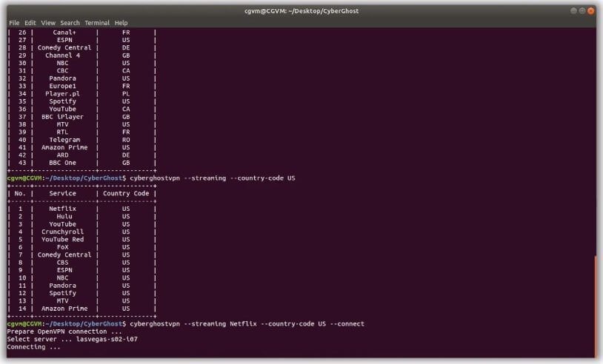
Task: Click the '--connect' flag in the last command
Action: click(347, 324)
